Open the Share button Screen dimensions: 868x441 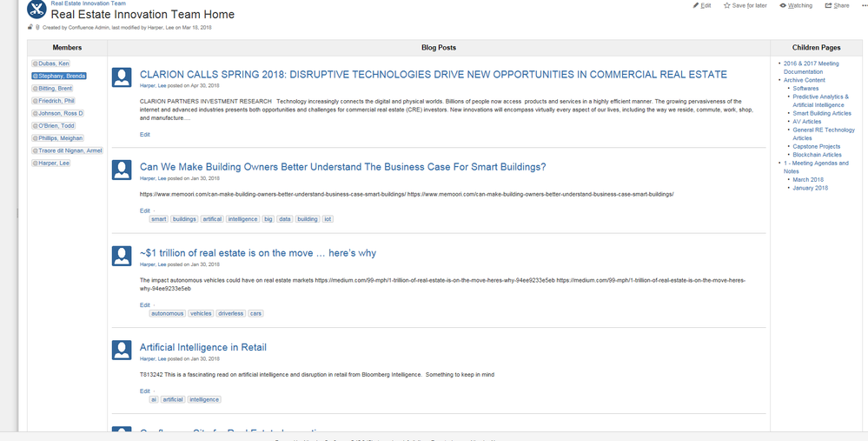(x=837, y=5)
